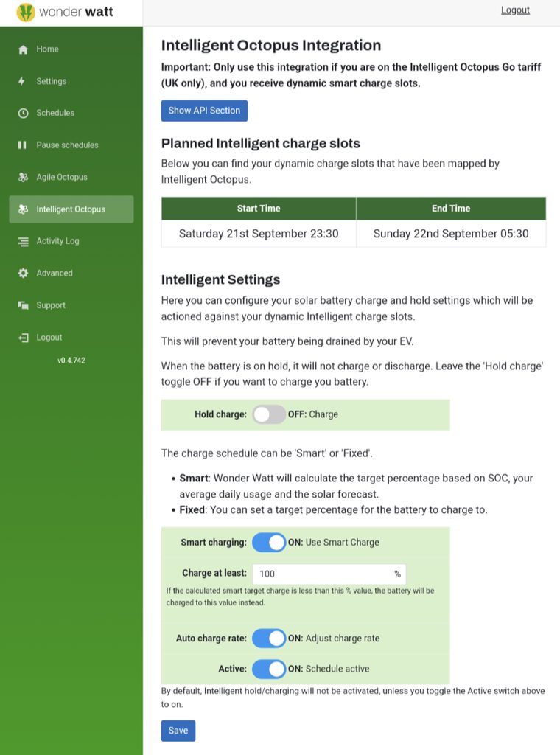
Task: Click the Logout link at top right
Action: 515,10
